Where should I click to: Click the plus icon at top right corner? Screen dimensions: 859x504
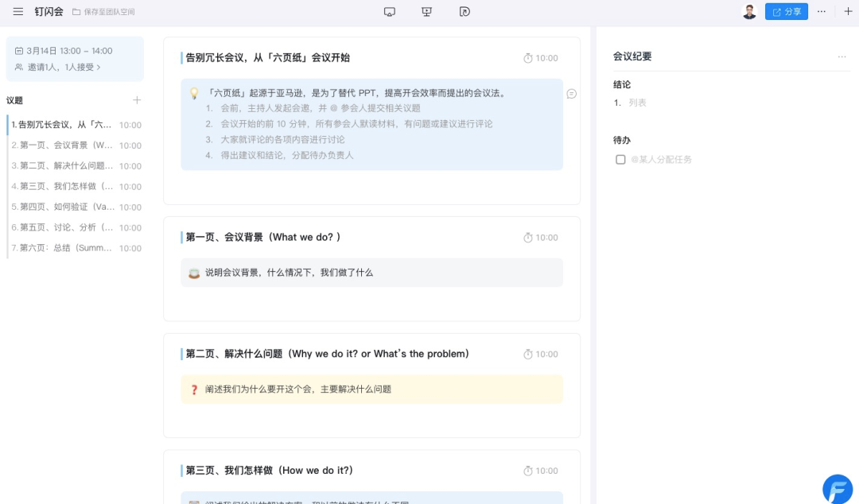point(848,11)
